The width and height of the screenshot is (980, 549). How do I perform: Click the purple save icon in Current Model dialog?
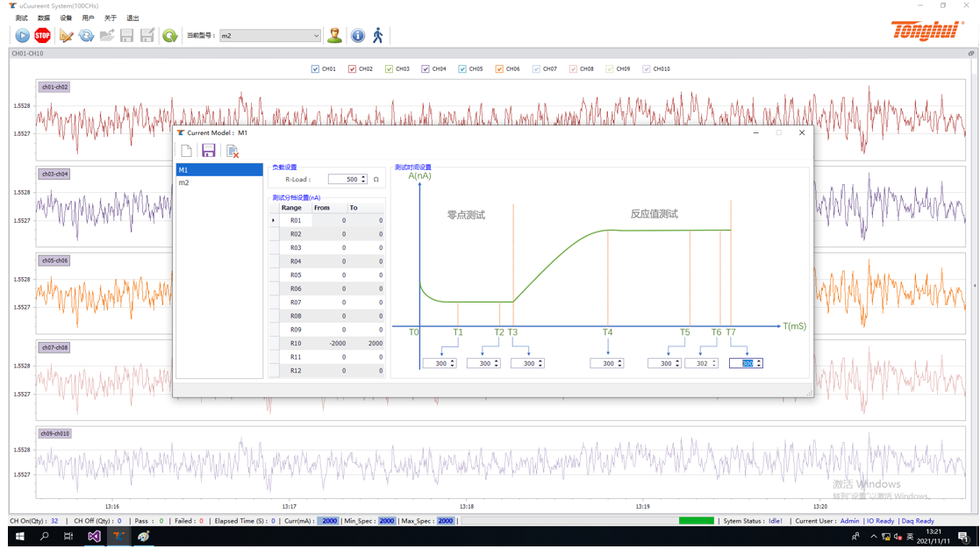click(x=209, y=152)
